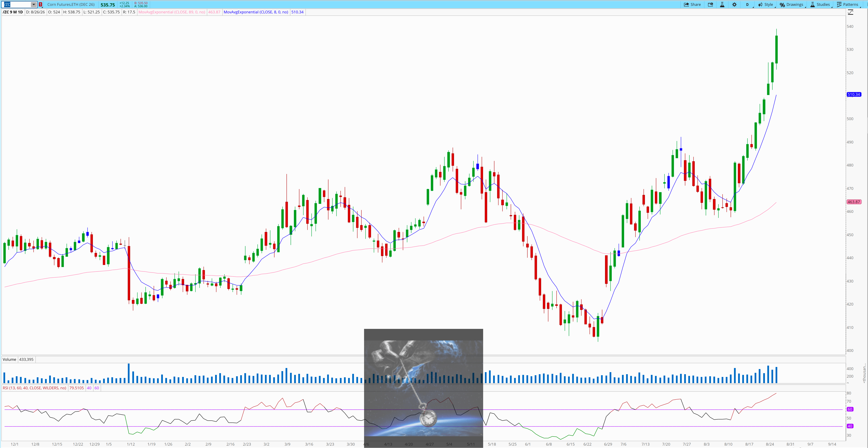Open chart settings gear icon
This screenshot has width=868, height=448.
(735, 4)
